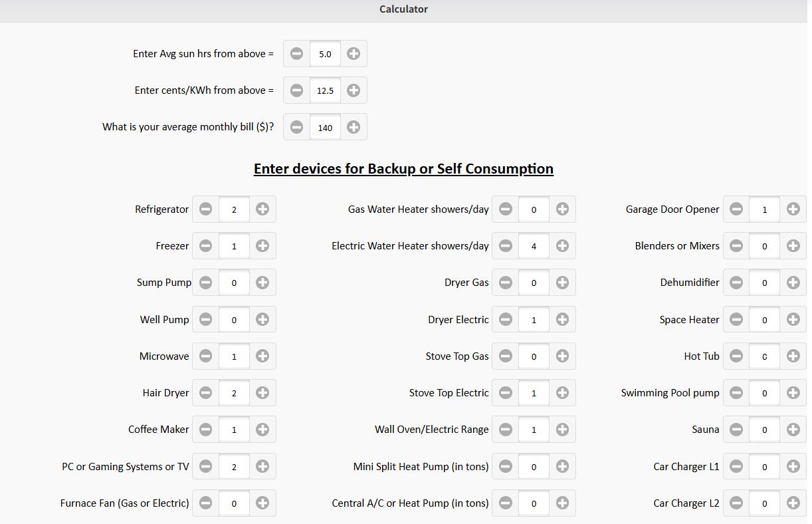Click the Swimming Pool pump value box
The width and height of the screenshot is (812, 524).
pyautogui.click(x=764, y=393)
